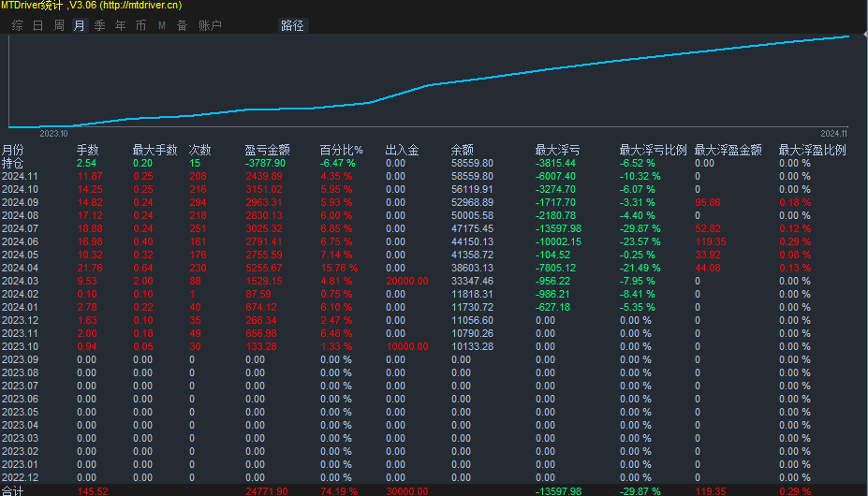Click the 最大浮亏比例 column header

[654, 150]
